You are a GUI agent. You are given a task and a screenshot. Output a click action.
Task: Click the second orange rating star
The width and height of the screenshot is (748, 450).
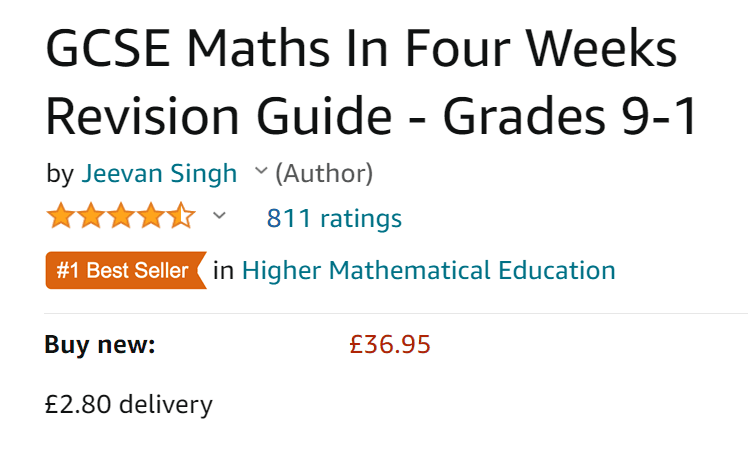(x=91, y=216)
